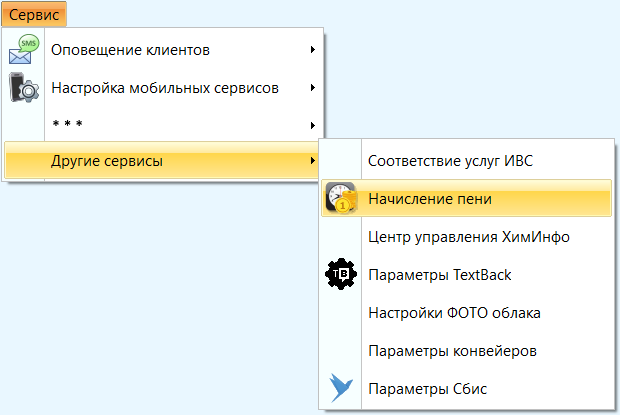Click the black TextBack gear icon

click(x=341, y=274)
